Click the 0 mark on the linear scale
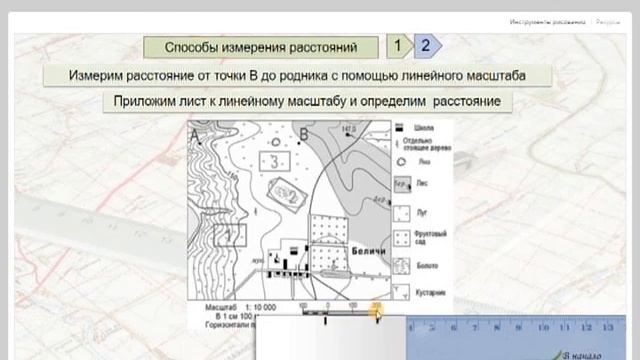 click(327, 305)
